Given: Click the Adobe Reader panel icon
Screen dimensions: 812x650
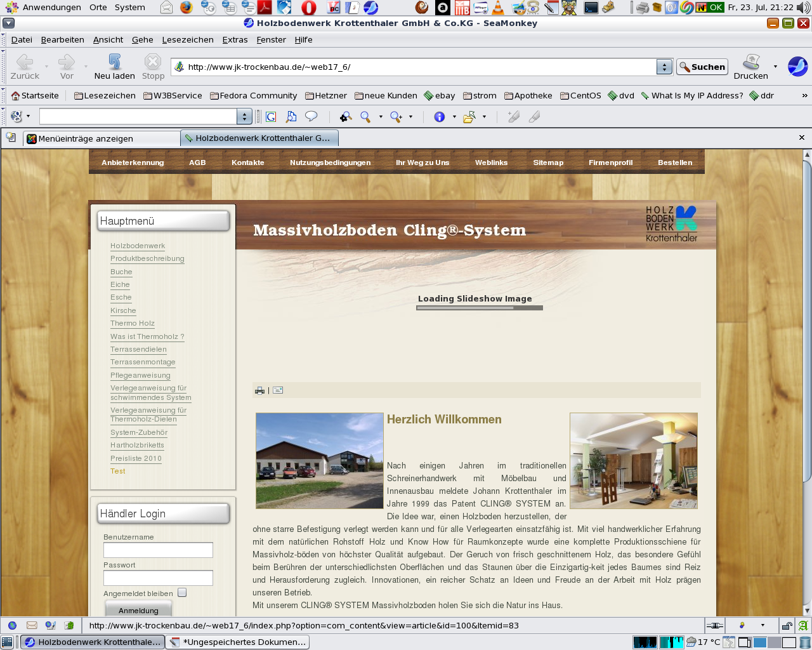Looking at the screenshot, I should pyautogui.click(x=264, y=8).
